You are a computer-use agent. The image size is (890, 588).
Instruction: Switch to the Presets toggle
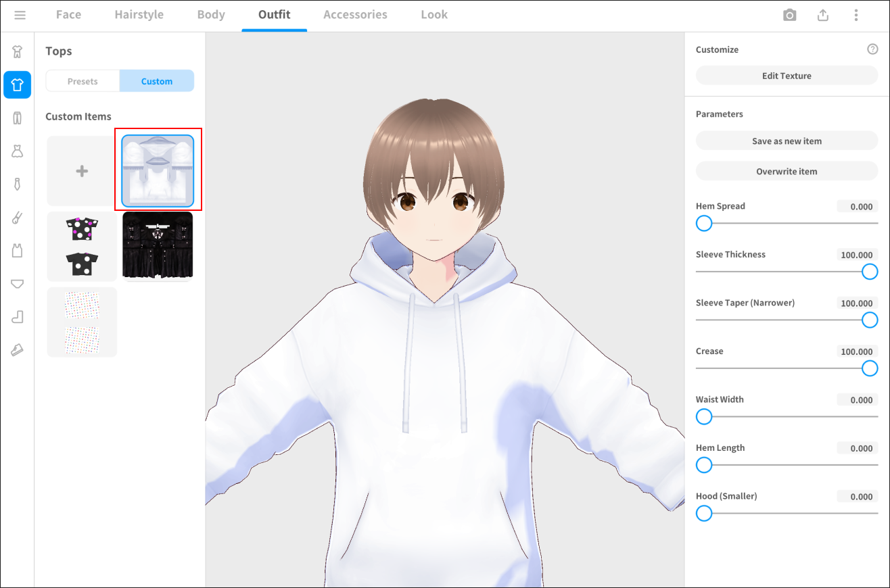[83, 81]
